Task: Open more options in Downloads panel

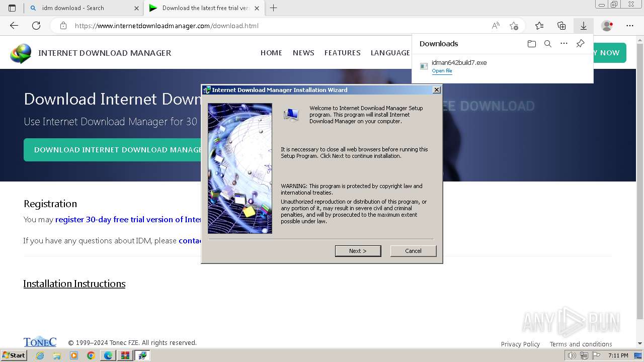Action: pyautogui.click(x=564, y=44)
